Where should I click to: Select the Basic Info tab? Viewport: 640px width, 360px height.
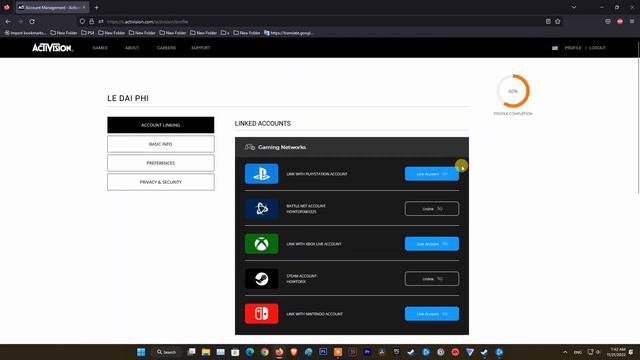(160, 144)
